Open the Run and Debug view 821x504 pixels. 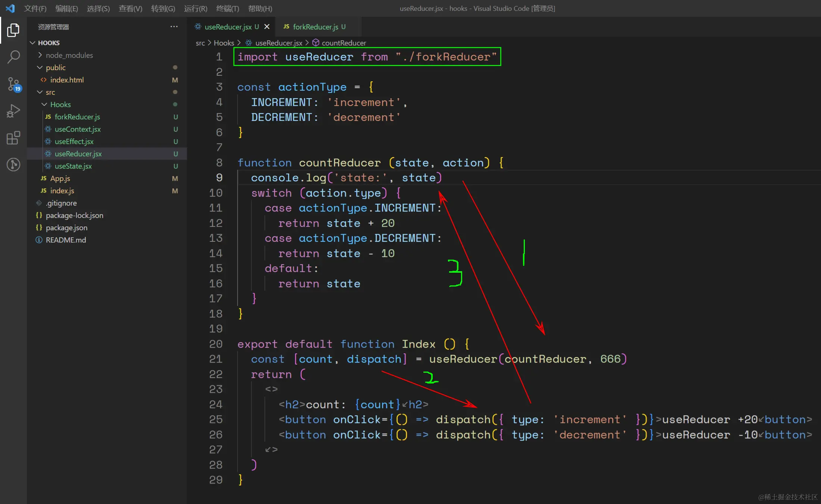pyautogui.click(x=13, y=111)
